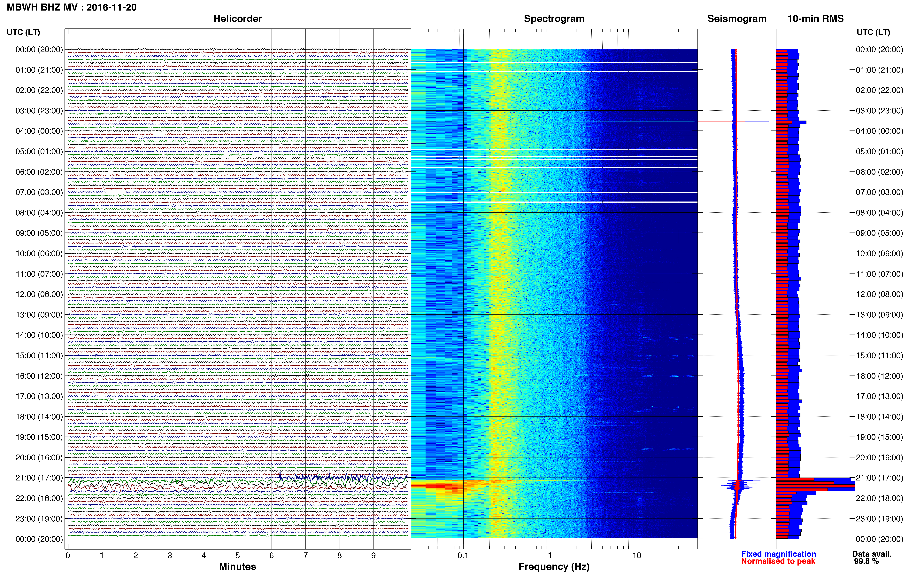The image size is (924, 578).
Task: Click RMS-side time label 19:00 (15:00)
Action: [x=879, y=437]
